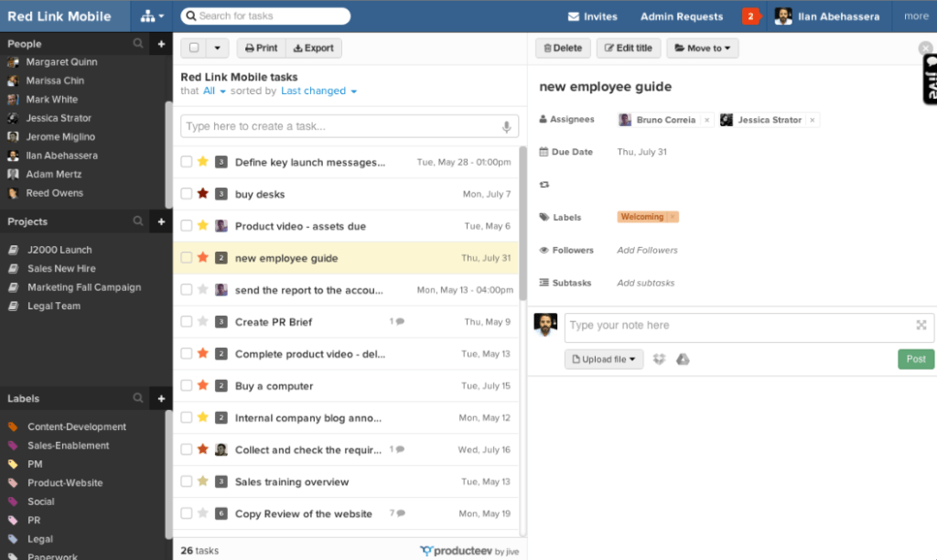
Task: Select the Content-Development label
Action: [x=77, y=426]
